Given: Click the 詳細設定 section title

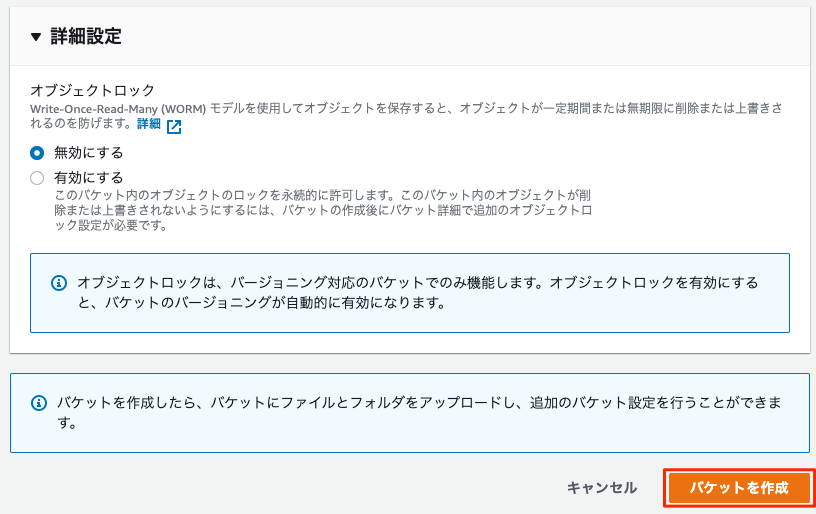Looking at the screenshot, I should pyautogui.click(x=86, y=36).
